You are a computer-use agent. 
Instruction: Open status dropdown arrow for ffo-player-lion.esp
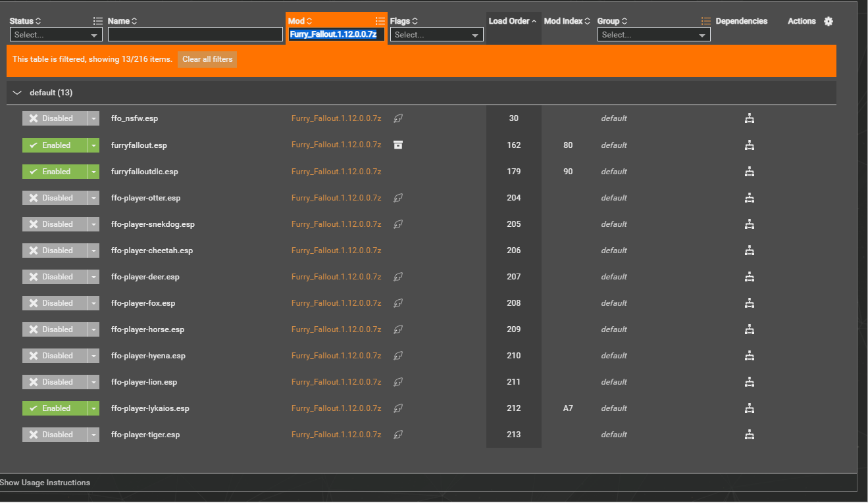point(93,381)
